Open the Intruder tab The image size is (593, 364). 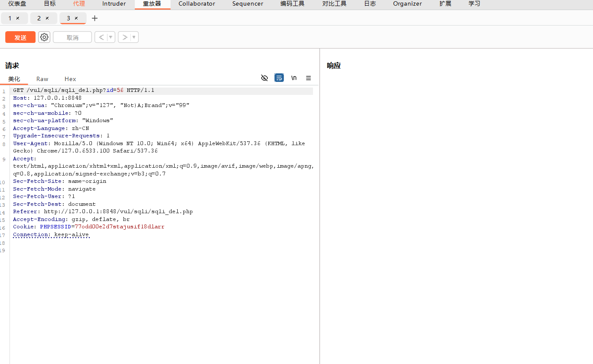(x=114, y=4)
